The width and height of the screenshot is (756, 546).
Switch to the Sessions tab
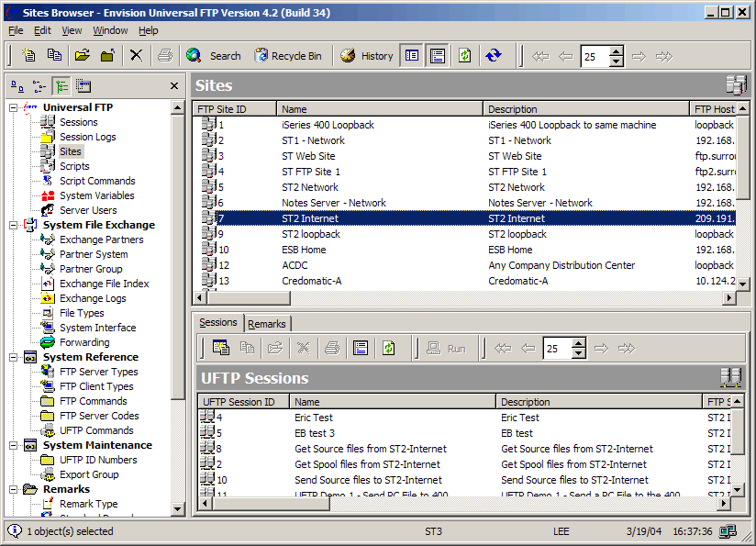tap(218, 322)
